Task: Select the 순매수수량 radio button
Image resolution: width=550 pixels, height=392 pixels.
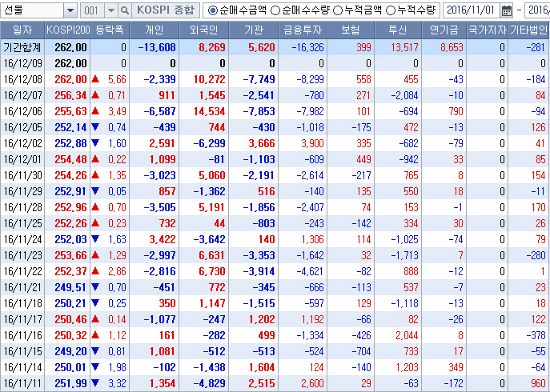Action: (x=276, y=10)
